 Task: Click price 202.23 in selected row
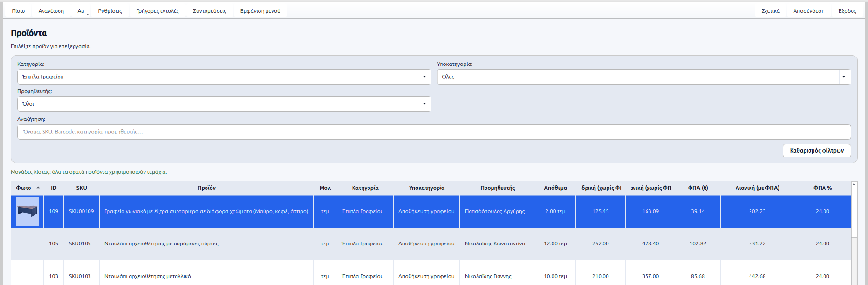click(x=757, y=211)
